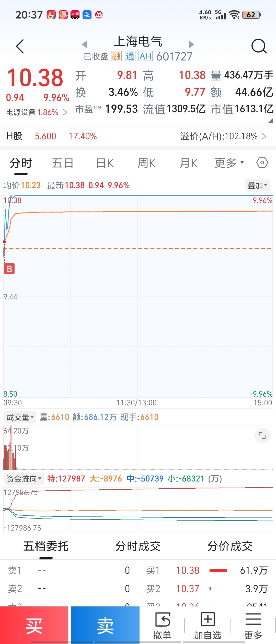
Task: Click the red B marker on chart
Action: point(9,269)
